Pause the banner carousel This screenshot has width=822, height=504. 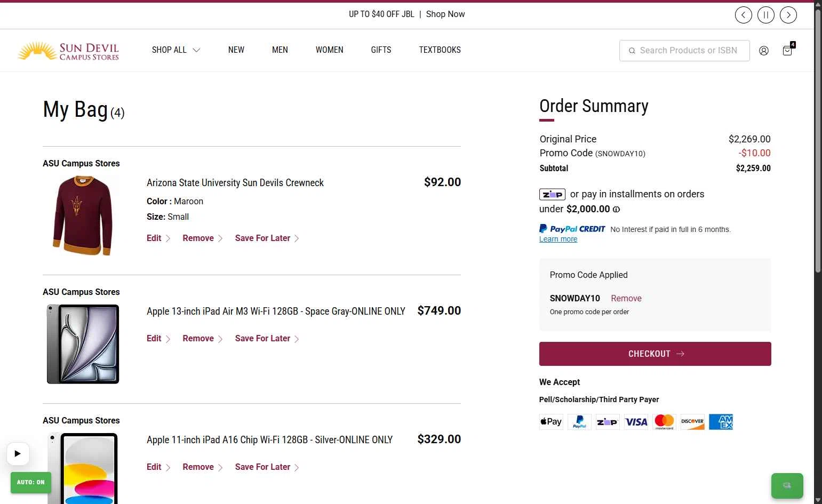coord(766,15)
